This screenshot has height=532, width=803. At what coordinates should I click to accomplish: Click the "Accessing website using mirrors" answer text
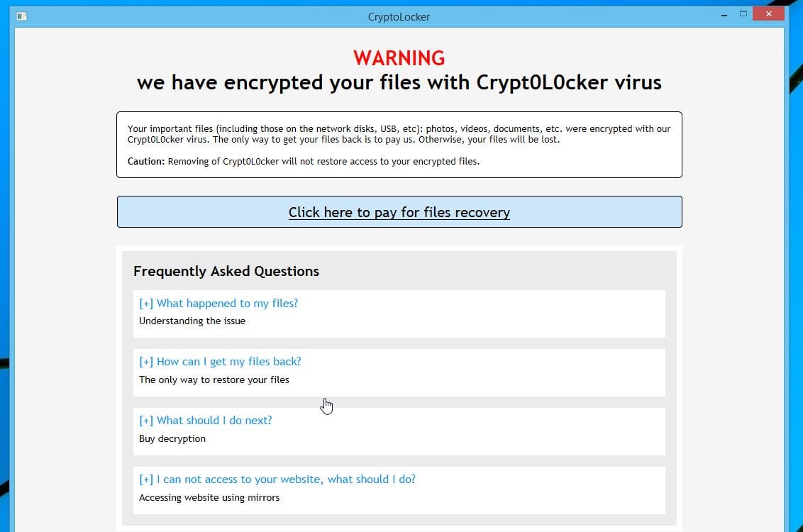point(209,497)
